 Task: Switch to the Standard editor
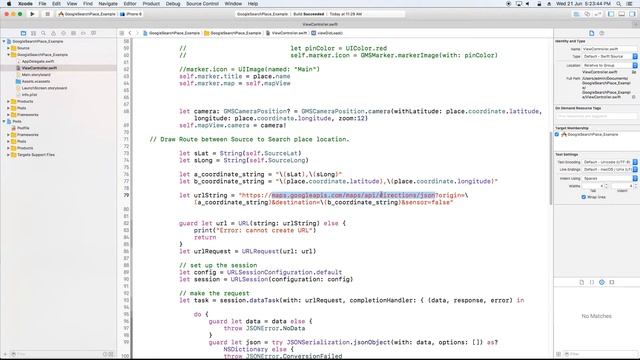tap(576, 14)
